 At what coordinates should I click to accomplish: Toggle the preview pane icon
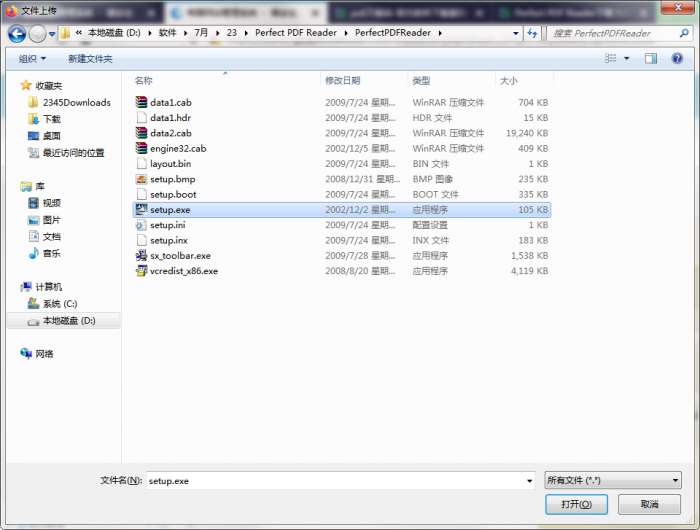coord(650,58)
